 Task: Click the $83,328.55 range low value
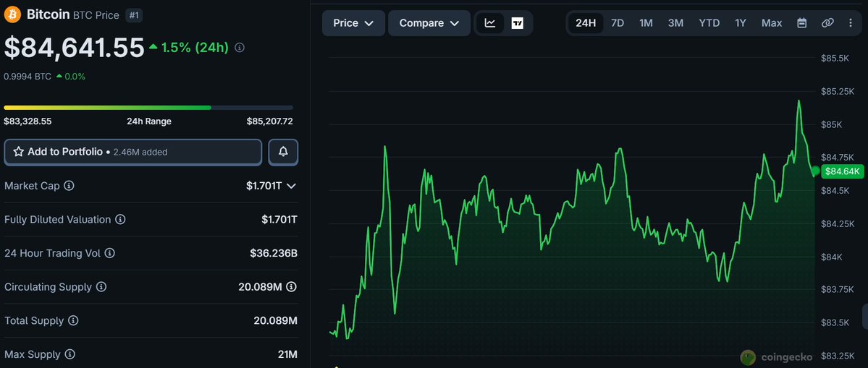pos(28,121)
